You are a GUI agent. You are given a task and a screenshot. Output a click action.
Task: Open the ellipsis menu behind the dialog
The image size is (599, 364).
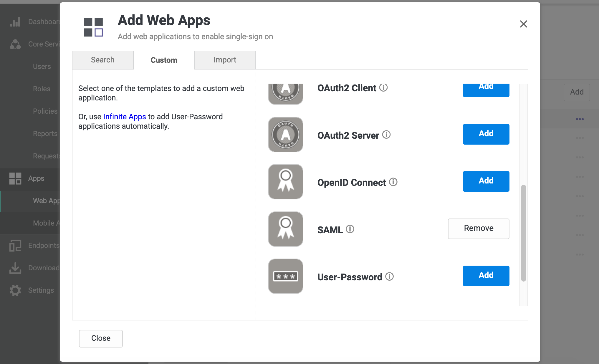[x=580, y=119]
